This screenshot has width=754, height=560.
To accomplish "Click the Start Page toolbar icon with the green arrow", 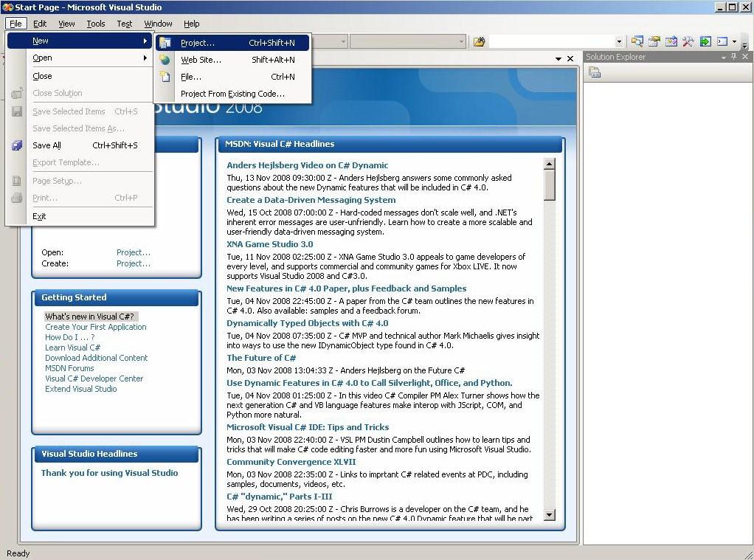I will 705,42.
